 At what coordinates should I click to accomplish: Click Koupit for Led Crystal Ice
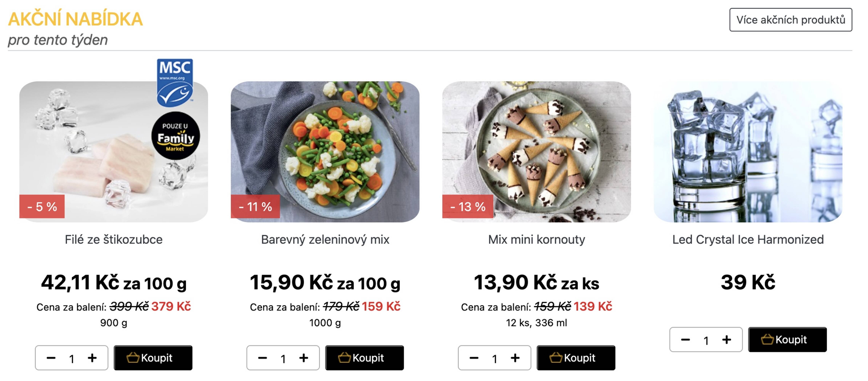[x=787, y=339]
